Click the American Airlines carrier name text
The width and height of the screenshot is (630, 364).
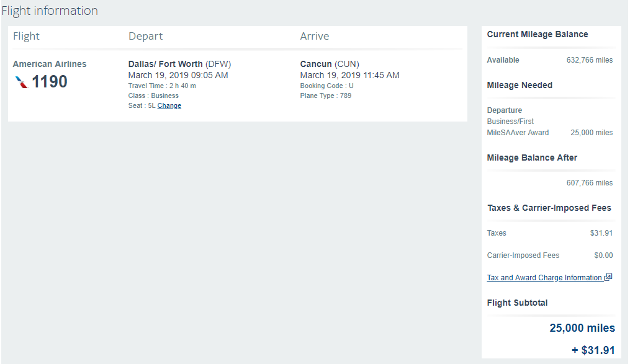point(50,64)
